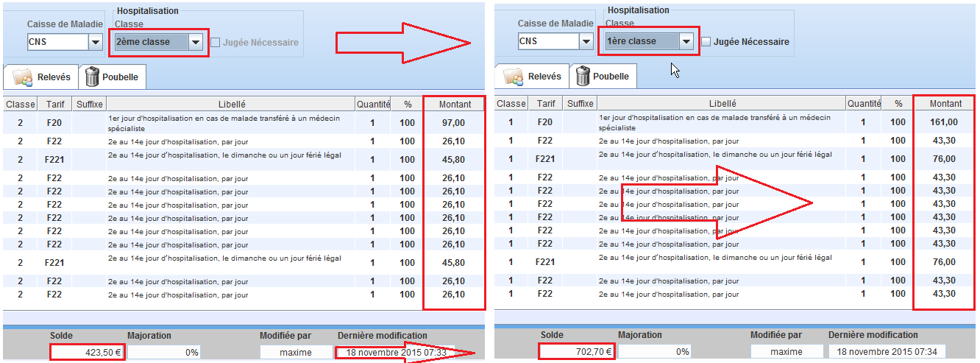The image size is (980, 363).
Task: Click the date field showing 18 novembre 2015 07:33
Action: tap(397, 352)
